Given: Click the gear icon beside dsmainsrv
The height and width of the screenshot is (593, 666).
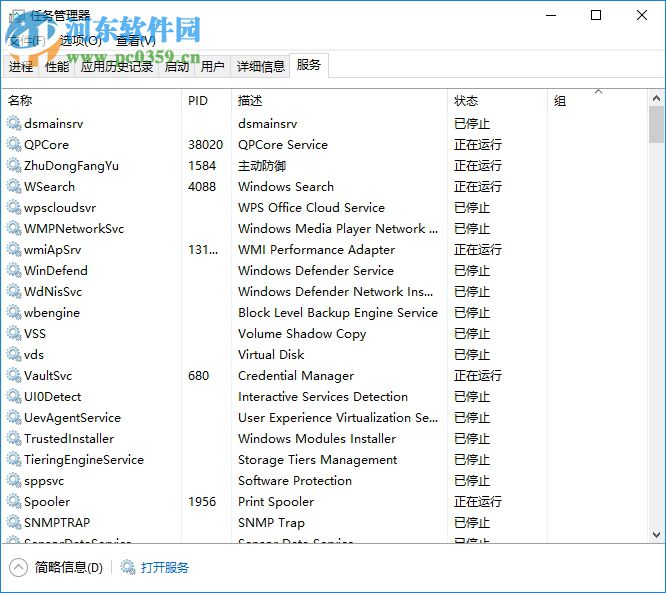Looking at the screenshot, I should tap(14, 124).
